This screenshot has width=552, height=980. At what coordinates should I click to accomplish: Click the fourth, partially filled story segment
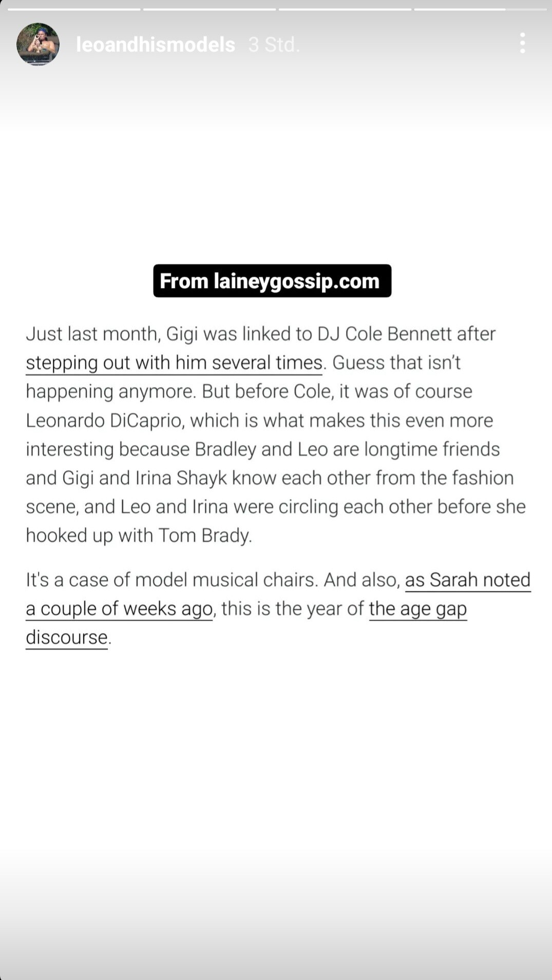coord(480,9)
